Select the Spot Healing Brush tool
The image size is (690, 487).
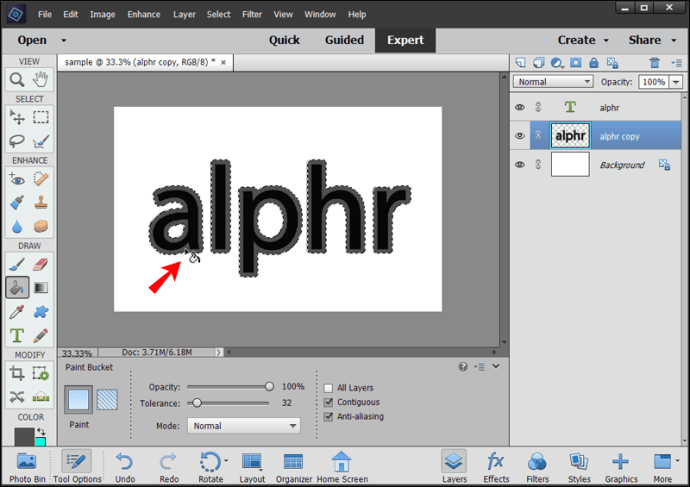[40, 179]
